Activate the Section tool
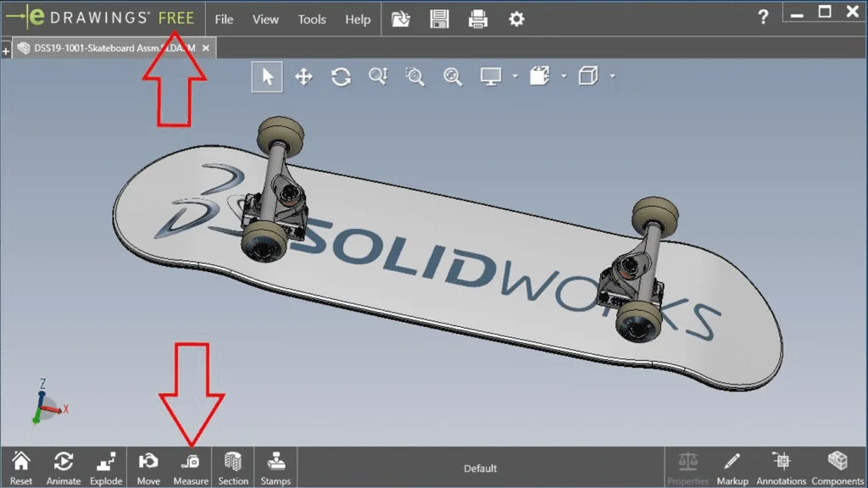Screen dimensions: 868x488 coord(233,468)
